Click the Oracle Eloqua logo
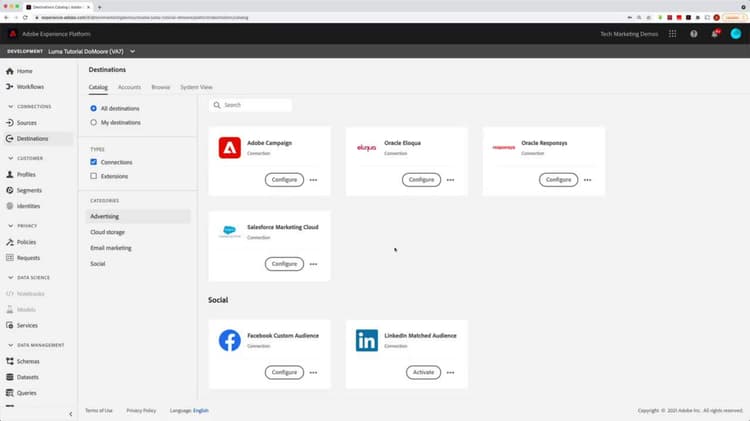Viewport: 750px width, 421px height. coord(366,148)
